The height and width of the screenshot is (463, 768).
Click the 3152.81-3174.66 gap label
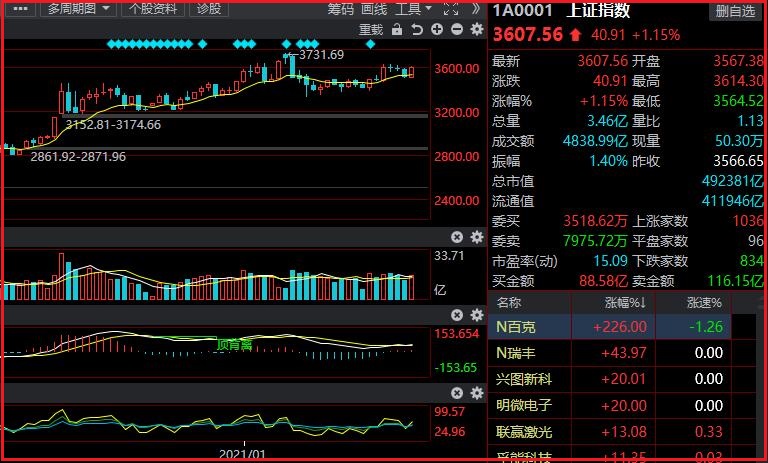(x=113, y=124)
